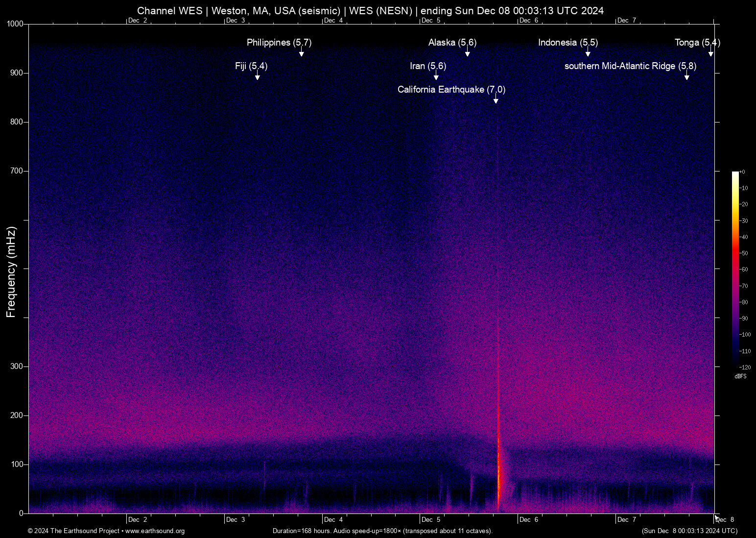Click the "Indonesia (5.5)" label
Image resolution: width=756 pixels, height=538 pixels.
coord(568,43)
